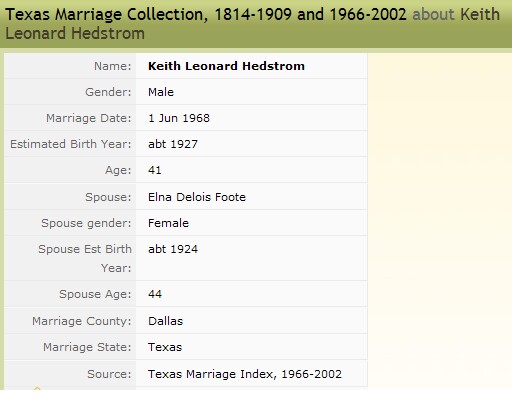This screenshot has width=512, height=403.
Task: Click the Gender value Male
Action: pyautogui.click(x=161, y=92)
